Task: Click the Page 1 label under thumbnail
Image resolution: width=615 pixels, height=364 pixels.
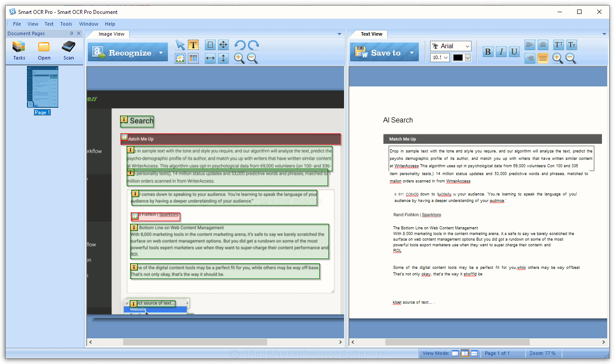Action: tap(43, 113)
